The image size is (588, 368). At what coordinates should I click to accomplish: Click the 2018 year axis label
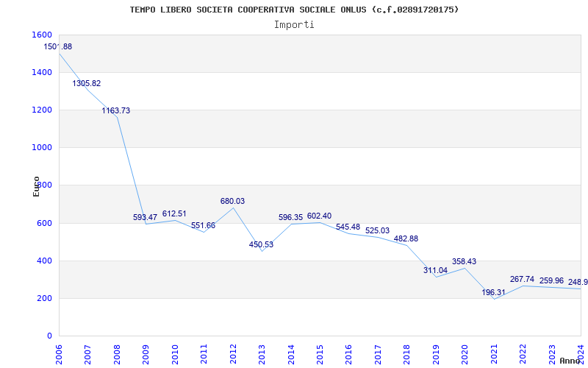point(407,355)
